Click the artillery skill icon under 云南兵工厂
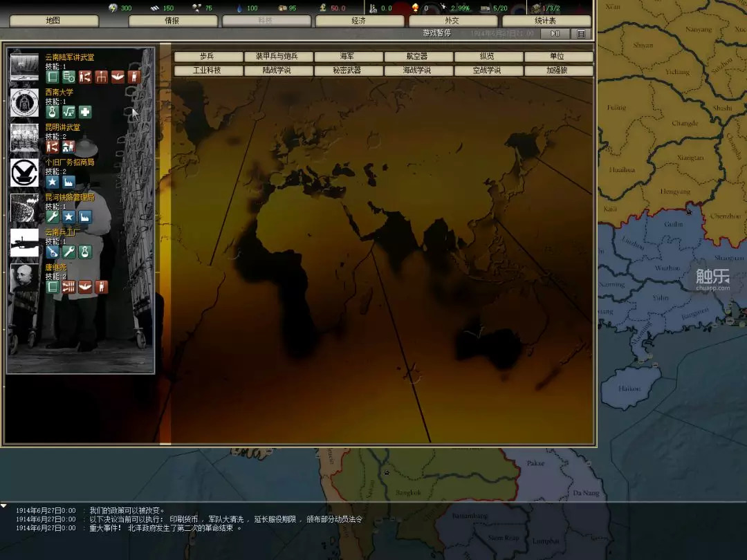Viewport: 747px width, 560px height. click(x=53, y=252)
